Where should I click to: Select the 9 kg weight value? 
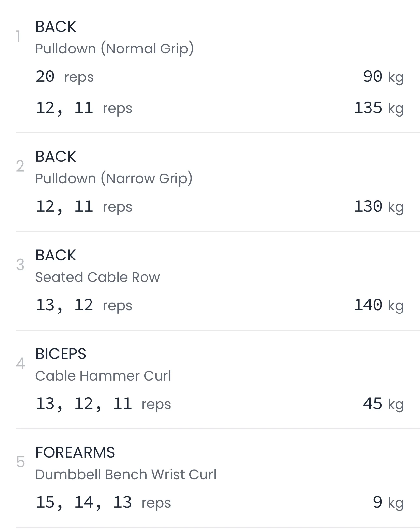pyautogui.click(x=388, y=502)
